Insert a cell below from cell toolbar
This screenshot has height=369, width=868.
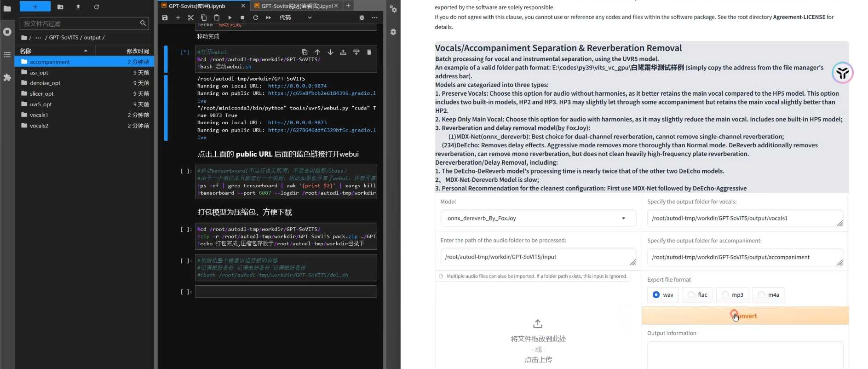click(x=356, y=52)
